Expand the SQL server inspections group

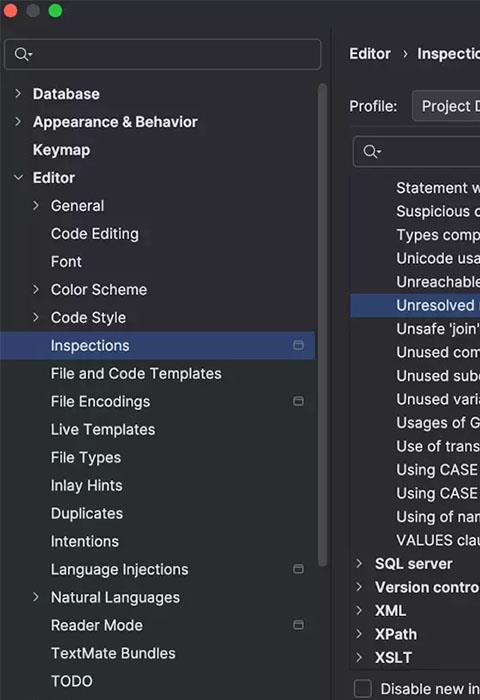(359, 563)
